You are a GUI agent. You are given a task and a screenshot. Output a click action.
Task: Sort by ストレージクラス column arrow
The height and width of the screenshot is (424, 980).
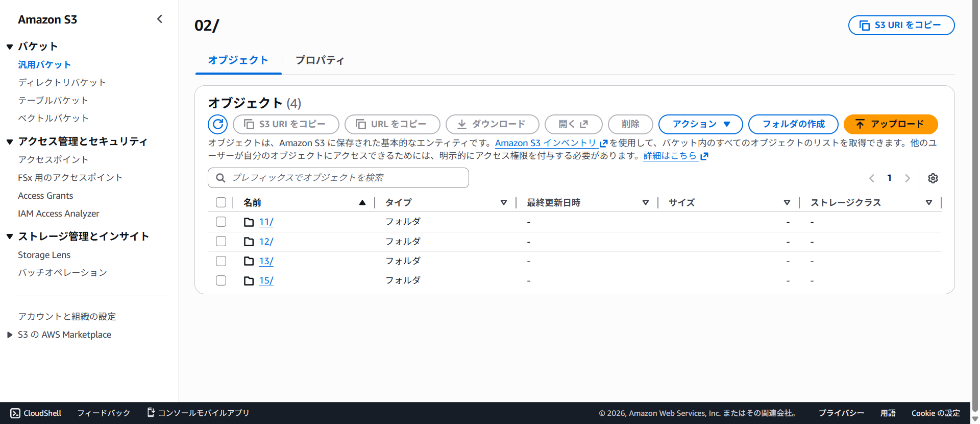pyautogui.click(x=929, y=203)
